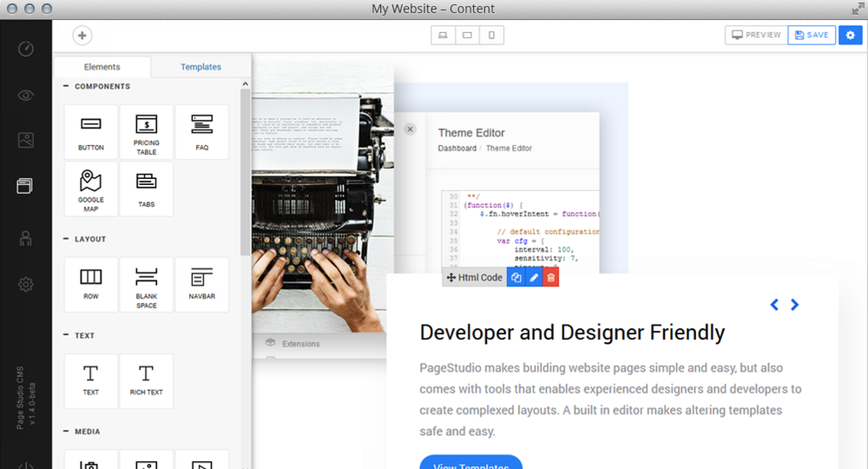Switch to desktop viewport preview
Screen dimensions: 868x469
pos(443,35)
